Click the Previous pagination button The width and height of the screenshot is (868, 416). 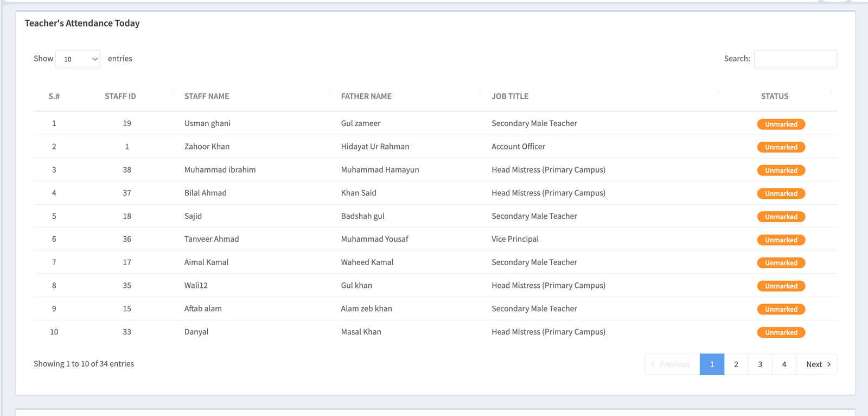coord(672,364)
